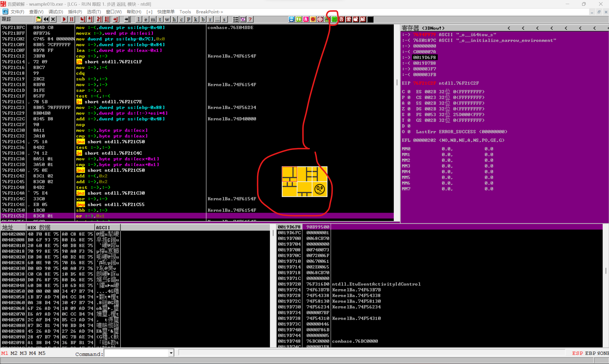Click the Open file folder icon

(39, 19)
